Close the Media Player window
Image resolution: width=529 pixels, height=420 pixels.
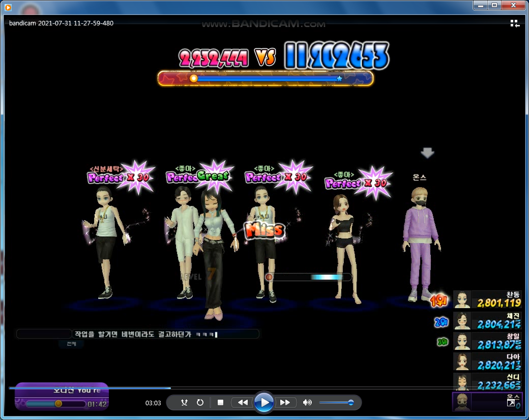[513, 5]
